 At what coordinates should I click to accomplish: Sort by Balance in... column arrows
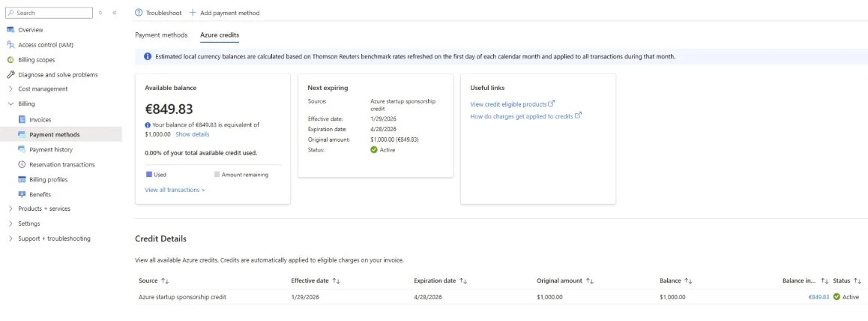pos(825,280)
